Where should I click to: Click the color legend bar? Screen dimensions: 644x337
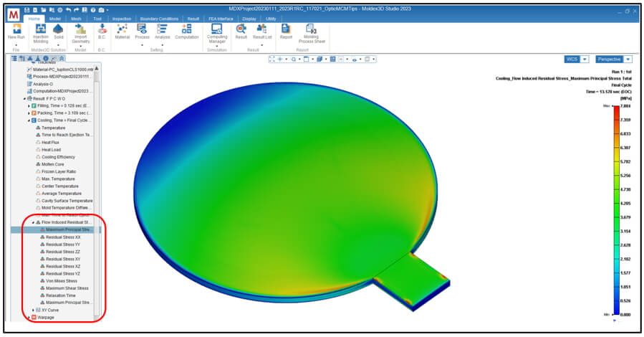click(x=616, y=210)
